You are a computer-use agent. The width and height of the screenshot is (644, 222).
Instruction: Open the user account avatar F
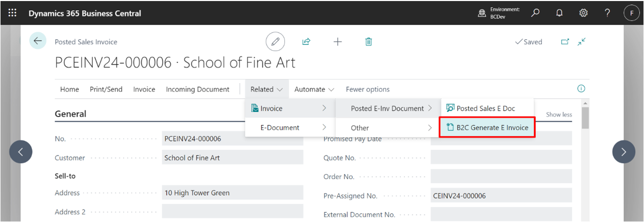631,13
